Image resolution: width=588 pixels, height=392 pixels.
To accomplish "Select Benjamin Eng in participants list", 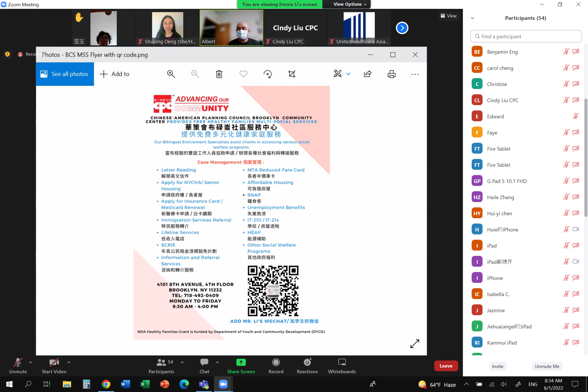I will pyautogui.click(x=526, y=52).
